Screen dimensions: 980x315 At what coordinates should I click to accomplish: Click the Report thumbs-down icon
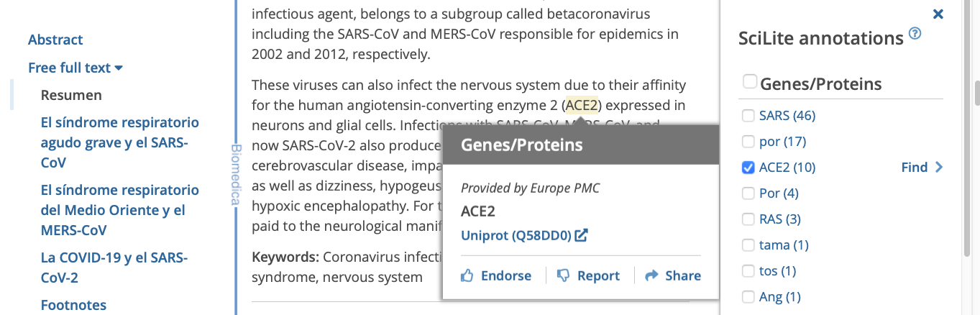tap(564, 275)
